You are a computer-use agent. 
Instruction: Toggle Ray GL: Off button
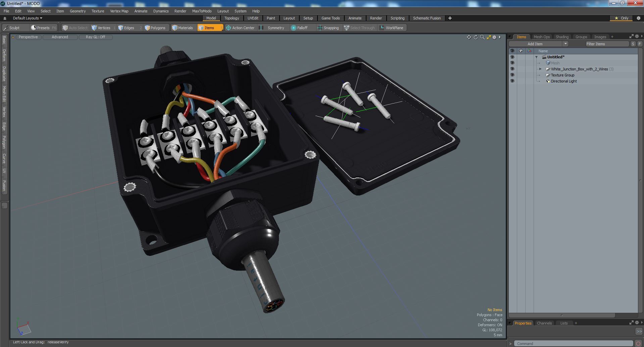point(95,37)
